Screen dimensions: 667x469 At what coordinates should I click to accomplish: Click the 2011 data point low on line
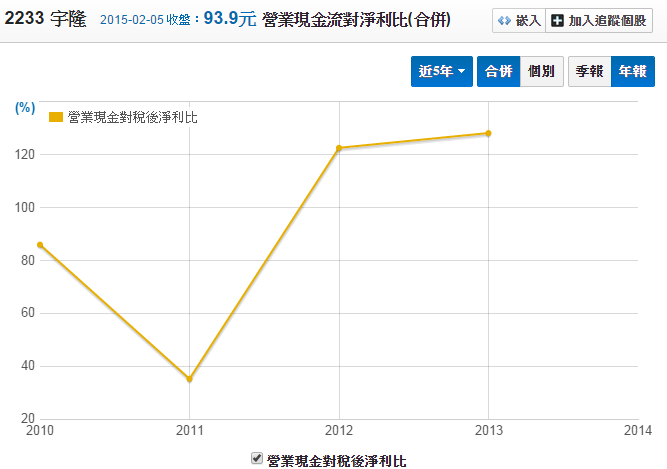tap(190, 379)
